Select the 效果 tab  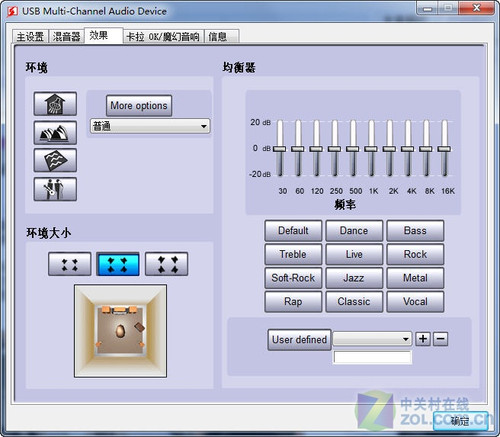point(104,35)
